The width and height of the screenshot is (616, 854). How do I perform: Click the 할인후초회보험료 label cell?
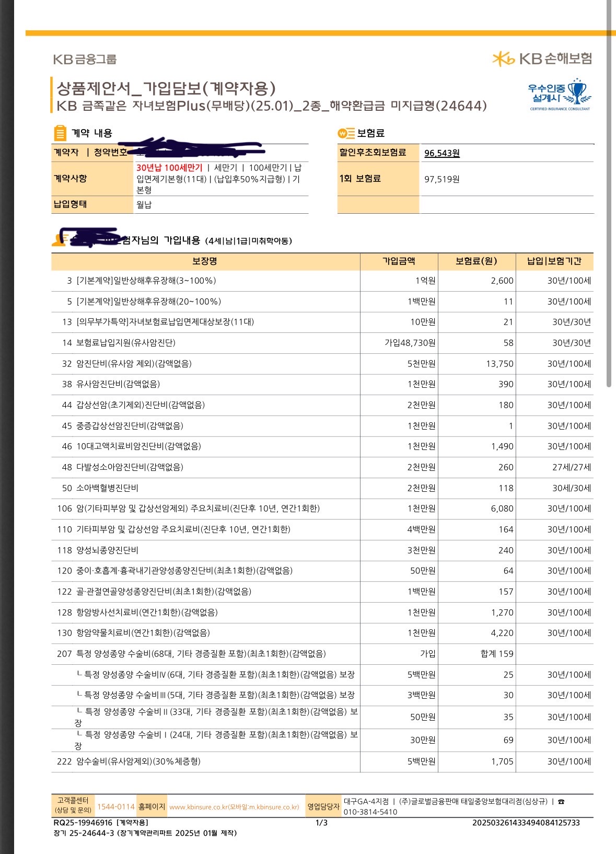[x=378, y=153]
